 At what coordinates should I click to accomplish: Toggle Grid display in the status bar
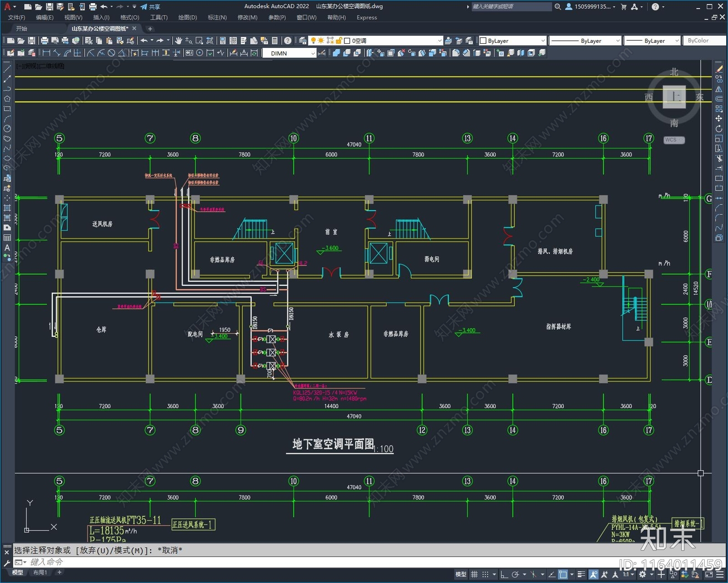pos(475,574)
